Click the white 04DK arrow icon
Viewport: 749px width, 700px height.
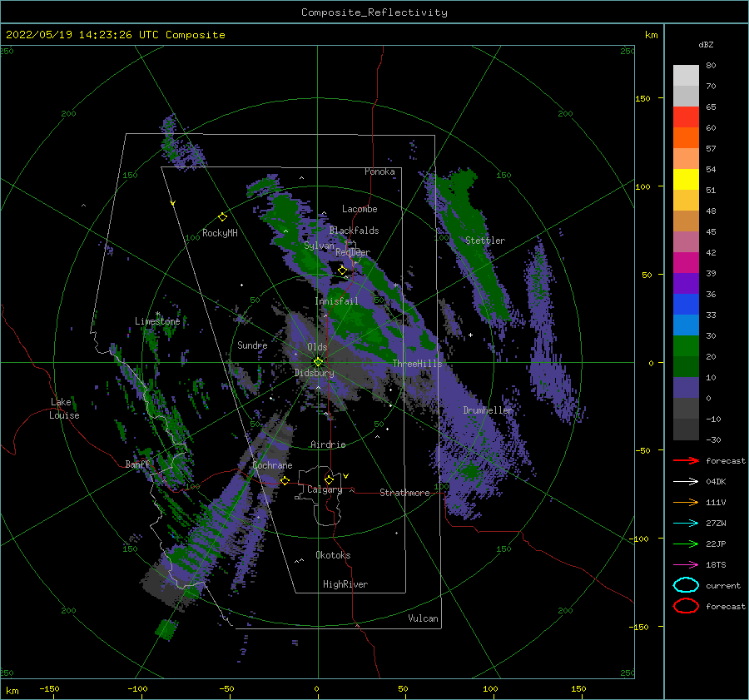coord(686,482)
